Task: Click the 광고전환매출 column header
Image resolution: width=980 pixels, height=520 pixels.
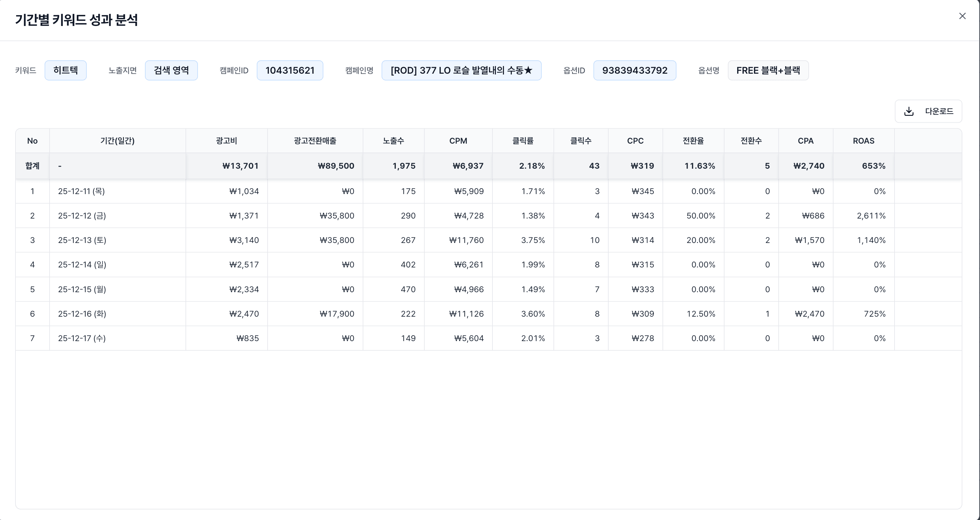Action: pos(315,141)
